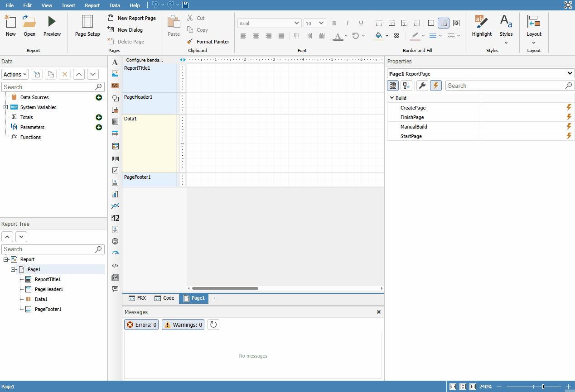575x392 pixels.
Task: Select the Text object tool
Action: pos(115,62)
